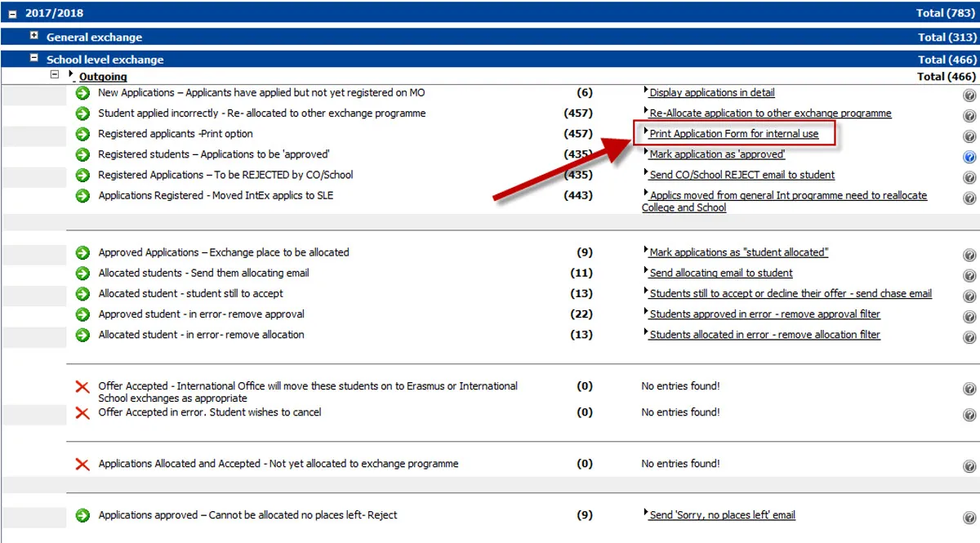Click the blue help icon beside Mark application approved
The width and height of the screenshot is (980, 543).
(x=969, y=155)
